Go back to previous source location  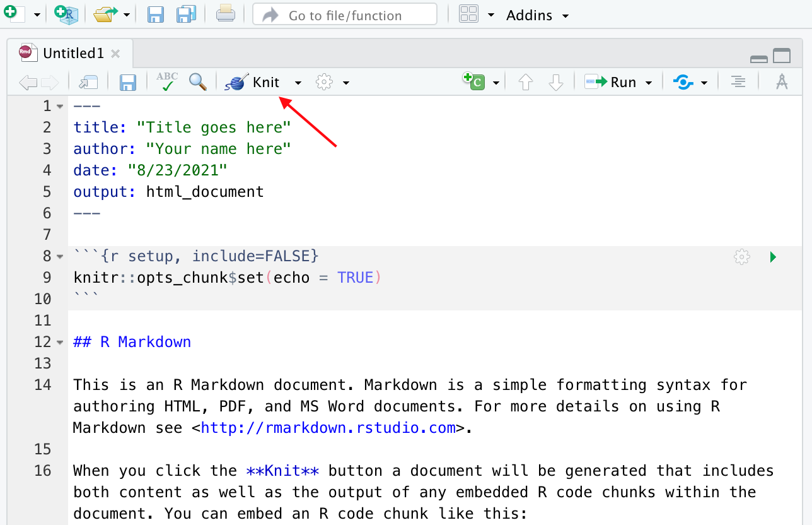click(x=28, y=82)
